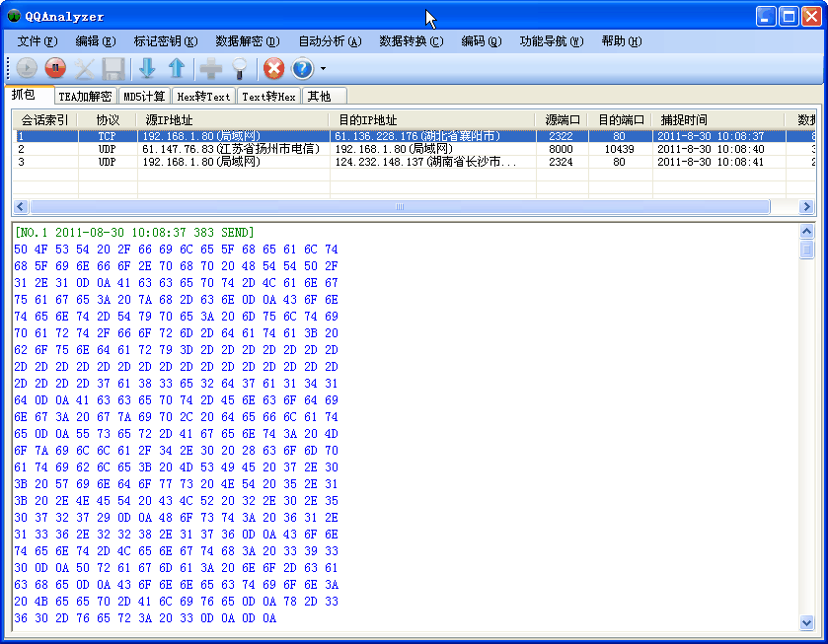
Task: Click the floppy disk save icon
Action: coord(113,68)
